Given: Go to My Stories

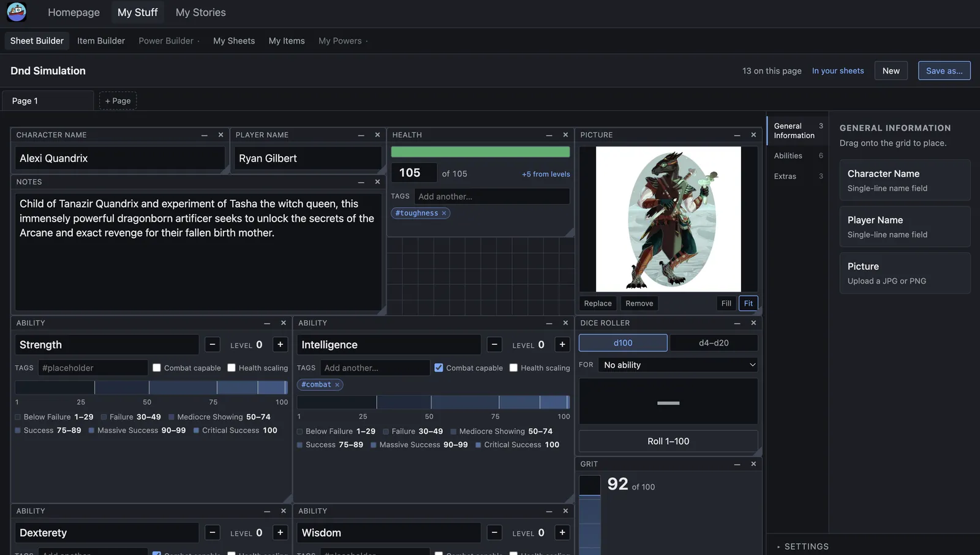Looking at the screenshot, I should click(201, 12).
